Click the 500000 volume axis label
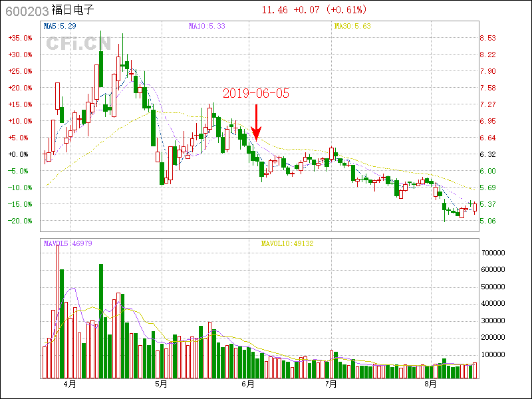This screenshot has height=399, width=532. pyautogui.click(x=493, y=287)
